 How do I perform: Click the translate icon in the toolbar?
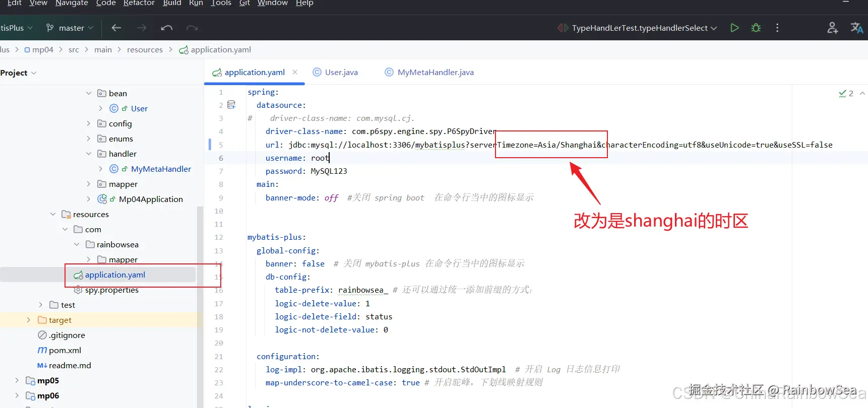click(856, 28)
